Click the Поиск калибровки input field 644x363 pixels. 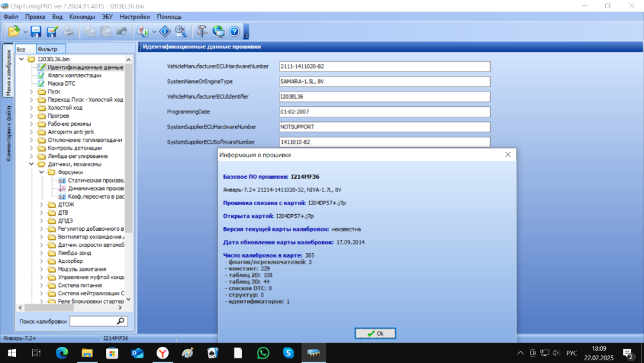point(92,321)
